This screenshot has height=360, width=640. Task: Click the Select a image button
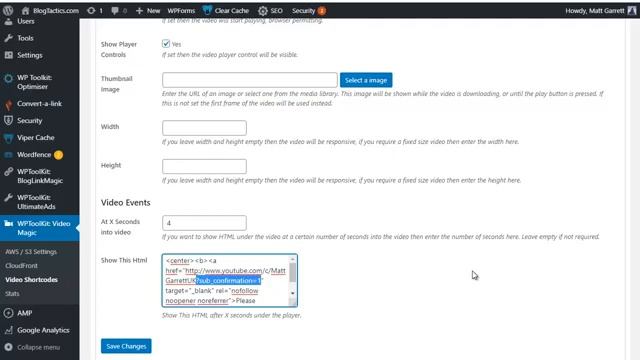point(366,80)
